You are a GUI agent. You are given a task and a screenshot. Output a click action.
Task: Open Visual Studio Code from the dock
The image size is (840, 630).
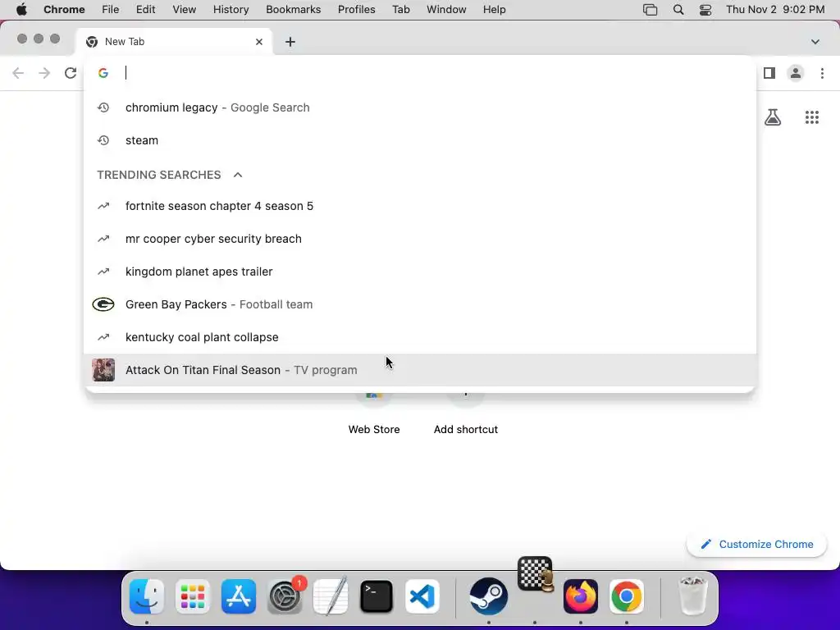pyautogui.click(x=422, y=596)
